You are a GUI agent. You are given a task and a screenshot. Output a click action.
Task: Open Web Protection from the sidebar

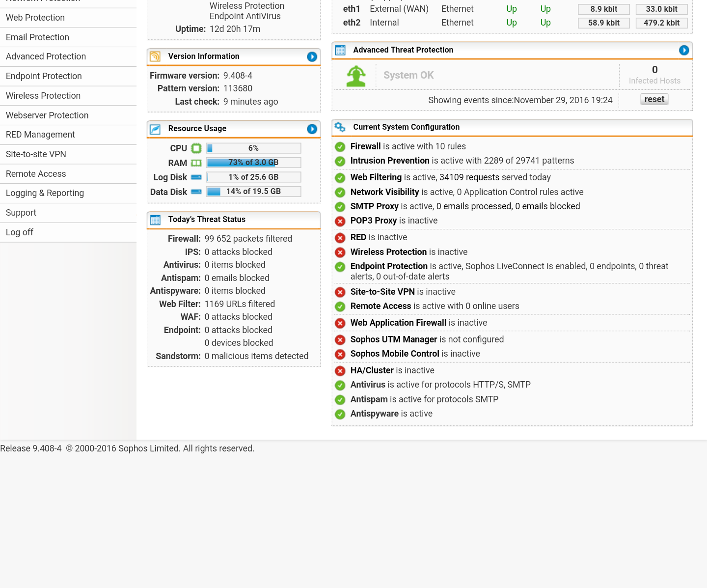(x=35, y=17)
